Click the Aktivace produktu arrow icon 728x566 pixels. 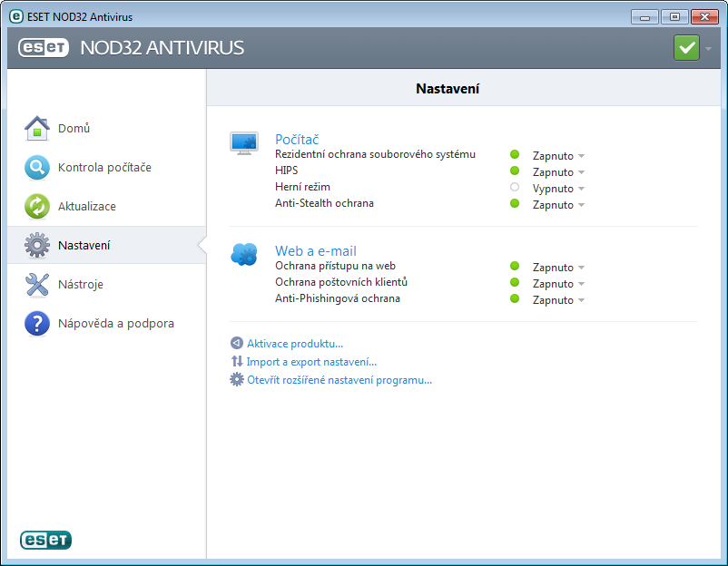[x=237, y=343]
